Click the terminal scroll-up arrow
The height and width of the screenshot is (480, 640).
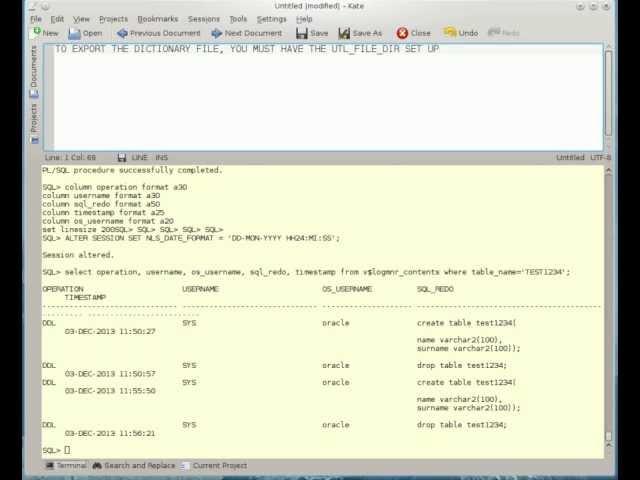click(x=608, y=171)
